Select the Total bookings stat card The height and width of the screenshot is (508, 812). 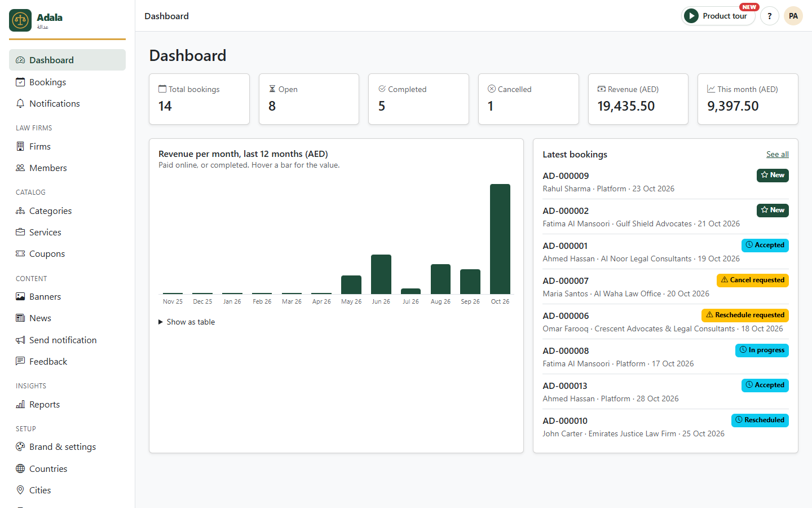point(199,99)
